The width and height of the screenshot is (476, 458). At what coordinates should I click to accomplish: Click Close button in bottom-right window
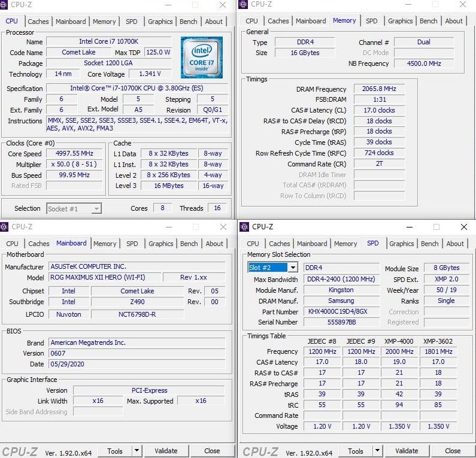point(453,451)
